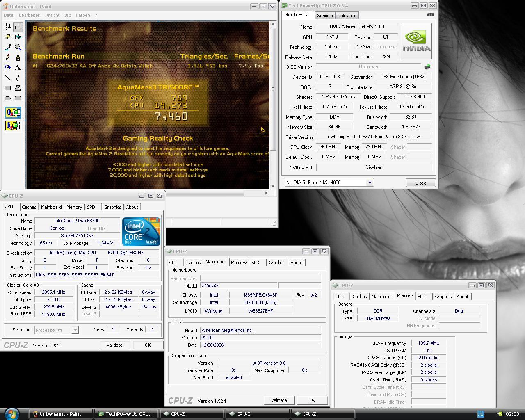Open the Farben menu in Paint
The height and width of the screenshot is (420, 525).
83,15
